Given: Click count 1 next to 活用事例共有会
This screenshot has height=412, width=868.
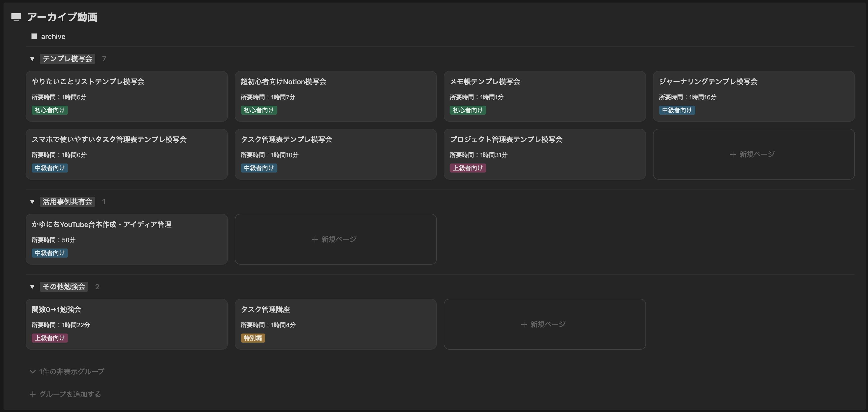Looking at the screenshot, I should pos(104,202).
